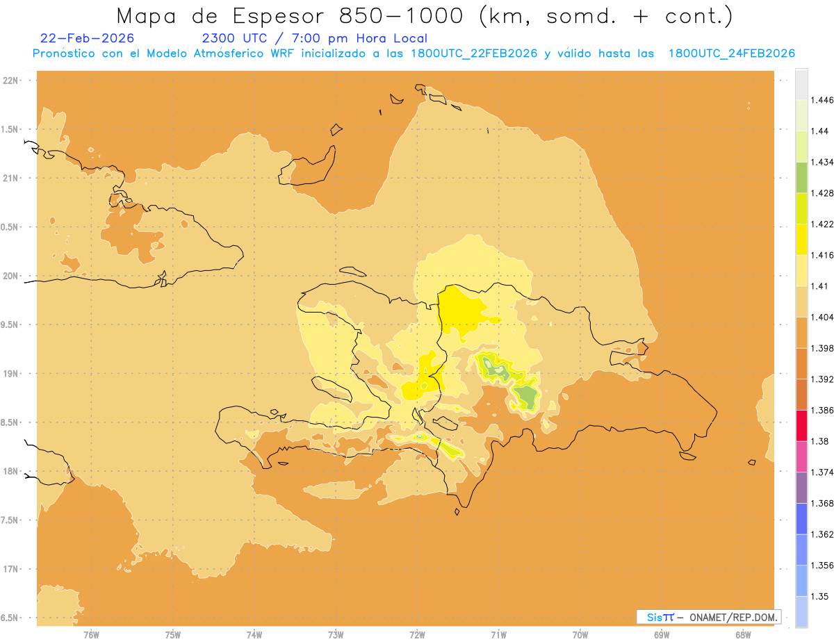
Task: Click the latitude label '9.5N'
Action: click(10, 324)
